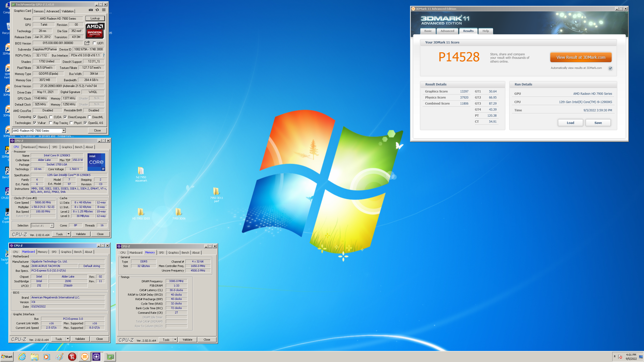Switch to CPU-Z taskbar button
The width and height of the screenshot is (644, 362).
(97, 356)
